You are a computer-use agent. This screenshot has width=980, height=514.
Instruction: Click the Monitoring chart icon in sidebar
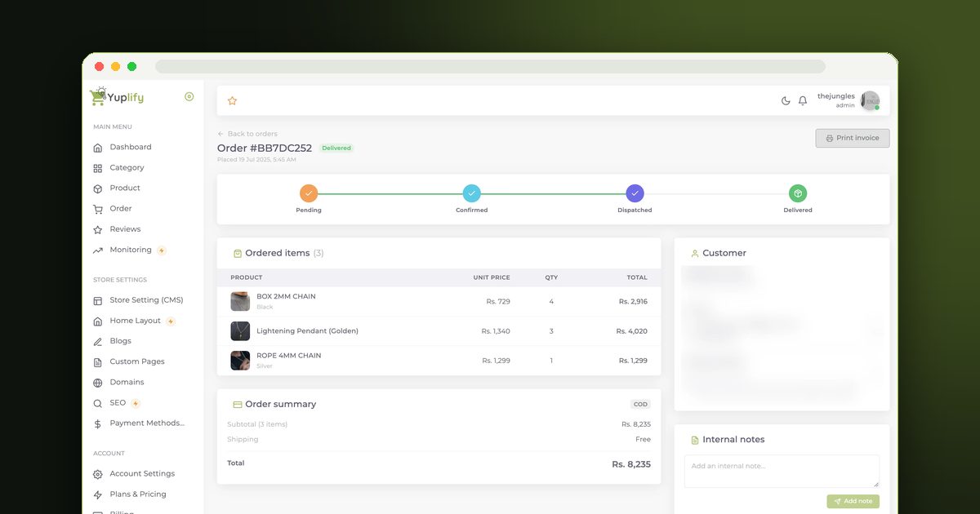(x=98, y=250)
